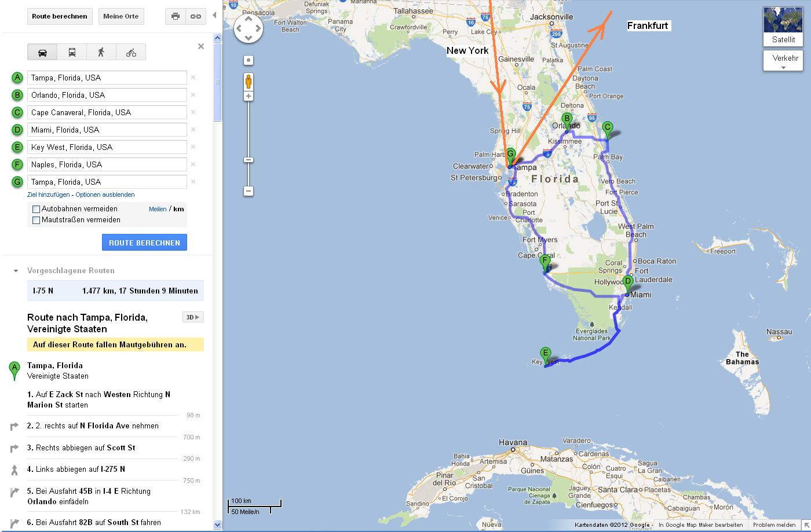Open the Meine Orte tab
This screenshot has height=532, width=811.
tap(121, 16)
